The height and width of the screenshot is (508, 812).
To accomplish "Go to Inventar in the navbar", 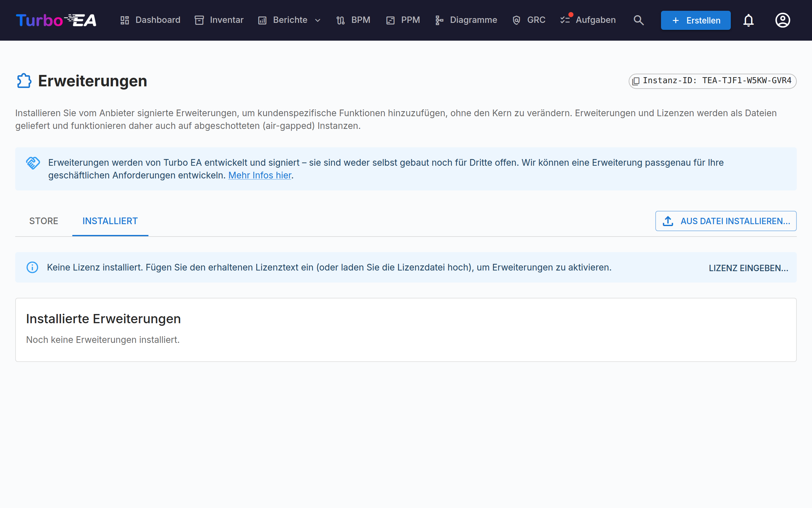I will click(219, 20).
